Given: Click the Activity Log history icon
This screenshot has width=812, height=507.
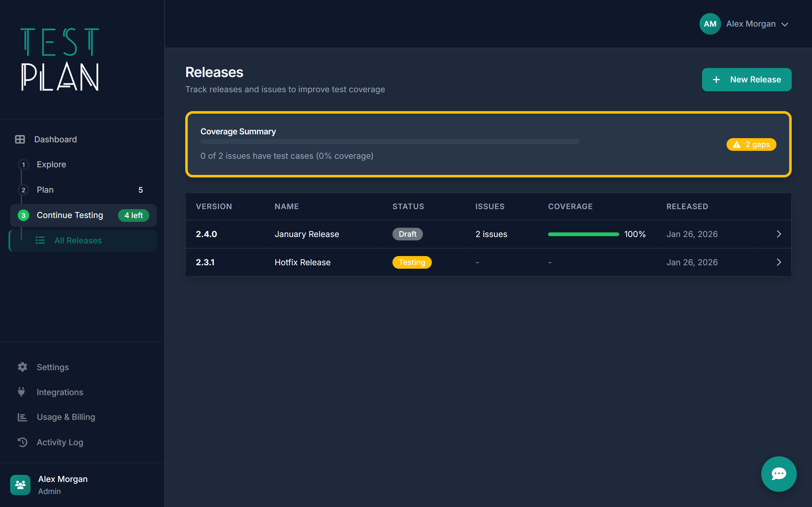Looking at the screenshot, I should pos(22,442).
